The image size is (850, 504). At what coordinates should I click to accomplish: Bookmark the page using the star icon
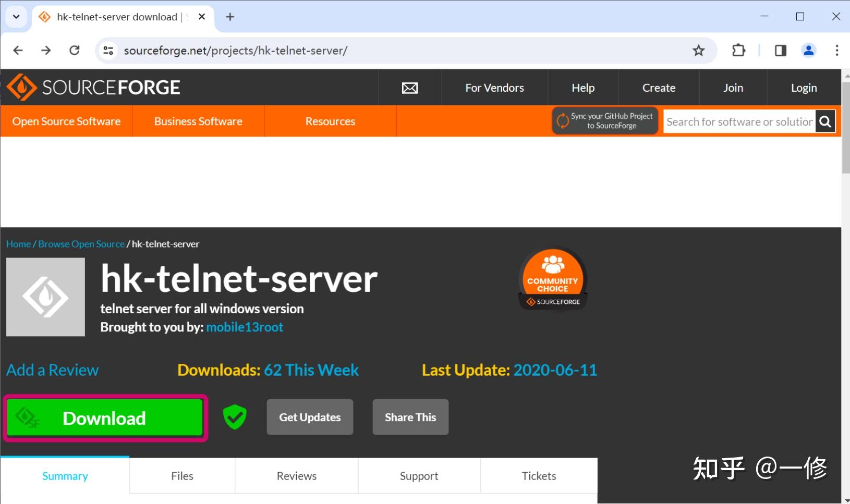(x=699, y=50)
